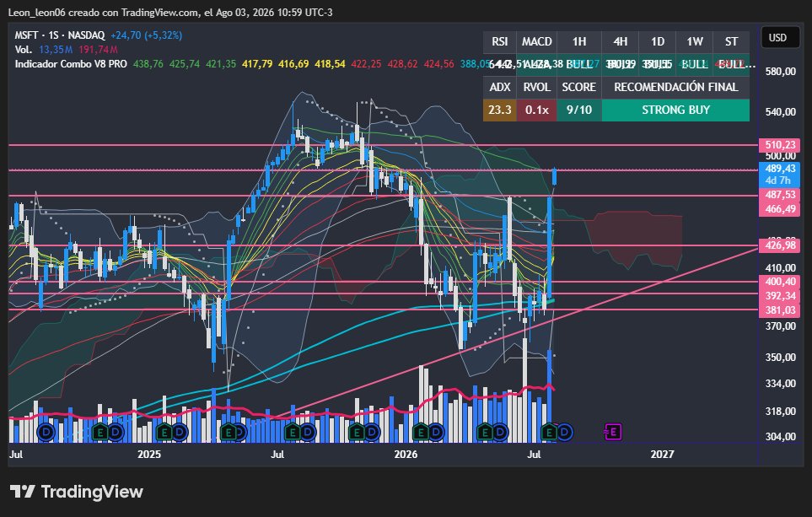Click the 0.1x RVOL value cell
This screenshot has width=812, height=517.
click(x=536, y=110)
